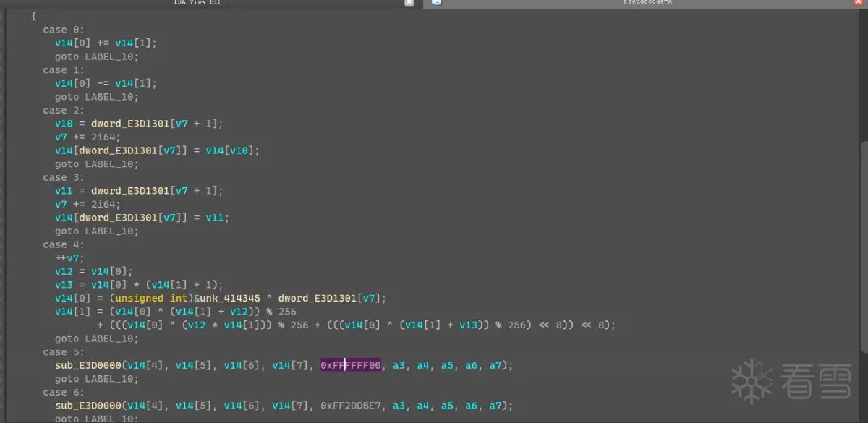The width and height of the screenshot is (868, 423).
Task: Click the case 0 label
Action: pyautogui.click(x=64, y=30)
